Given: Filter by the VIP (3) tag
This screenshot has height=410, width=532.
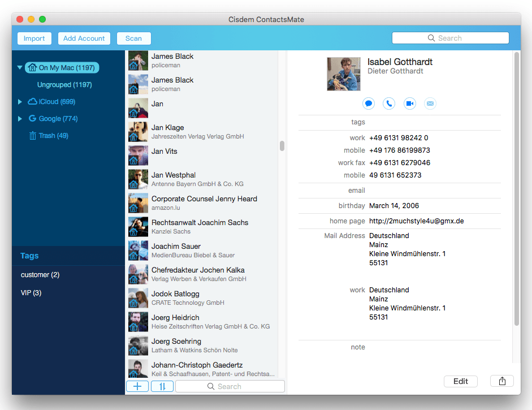Looking at the screenshot, I should pyautogui.click(x=31, y=293).
